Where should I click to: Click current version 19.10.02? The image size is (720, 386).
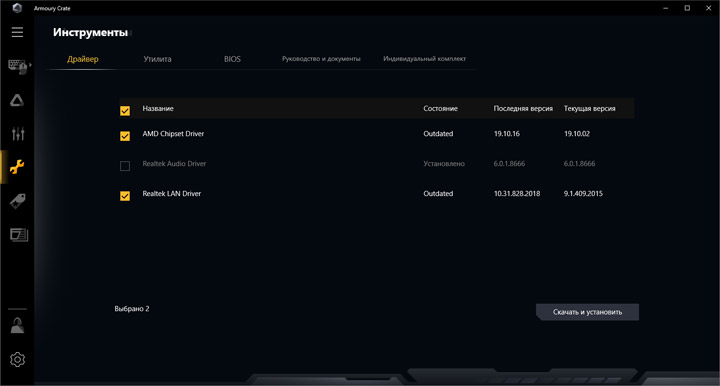tap(577, 134)
